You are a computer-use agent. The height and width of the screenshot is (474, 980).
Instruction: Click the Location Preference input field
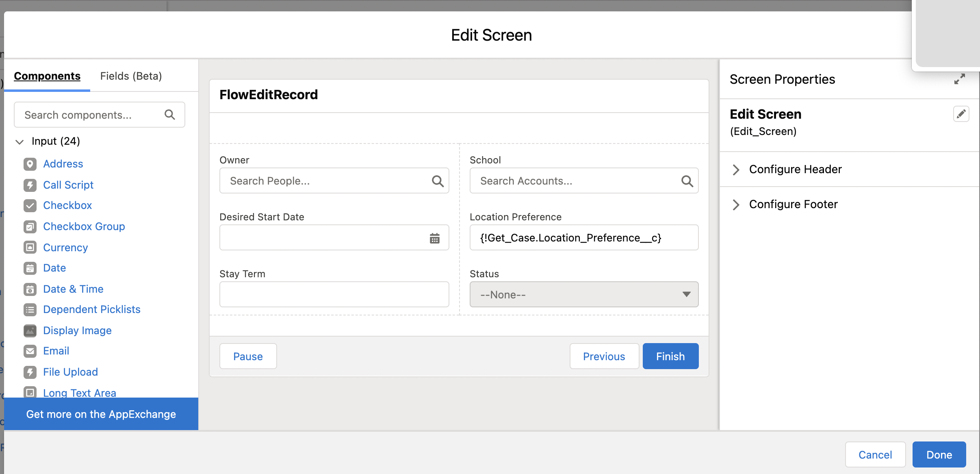584,238
